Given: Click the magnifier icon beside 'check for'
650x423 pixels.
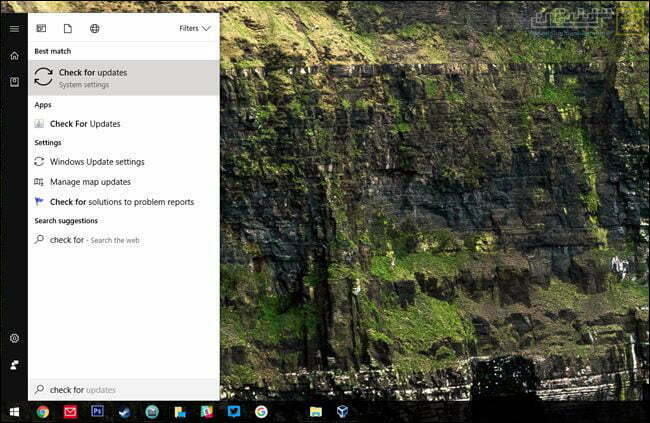Looking at the screenshot, I should click(39, 239).
